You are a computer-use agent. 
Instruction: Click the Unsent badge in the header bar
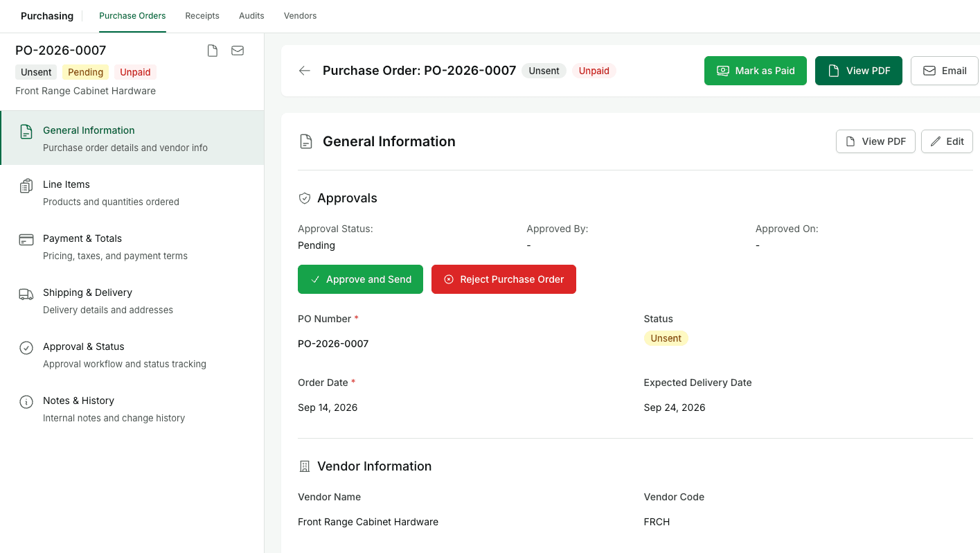pos(544,71)
